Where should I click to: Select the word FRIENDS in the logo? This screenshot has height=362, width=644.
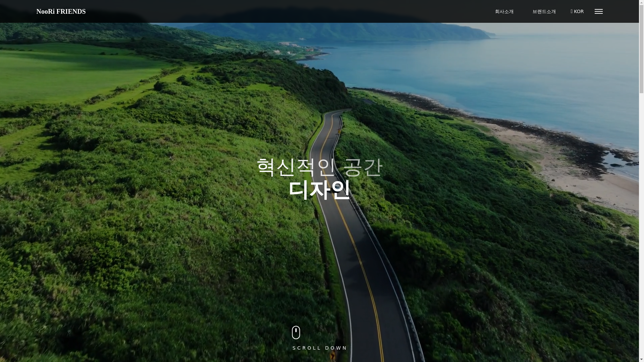tap(71, 11)
